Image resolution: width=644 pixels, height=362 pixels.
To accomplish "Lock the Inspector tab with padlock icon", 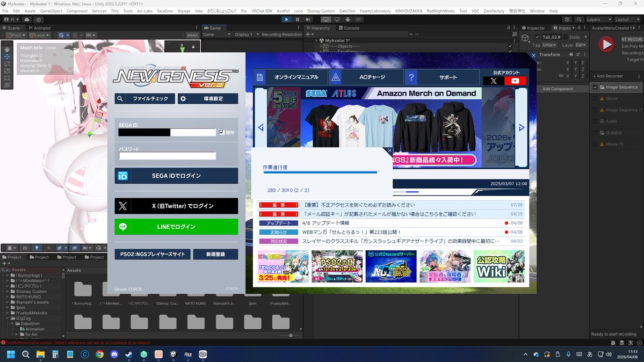I will (x=578, y=28).
